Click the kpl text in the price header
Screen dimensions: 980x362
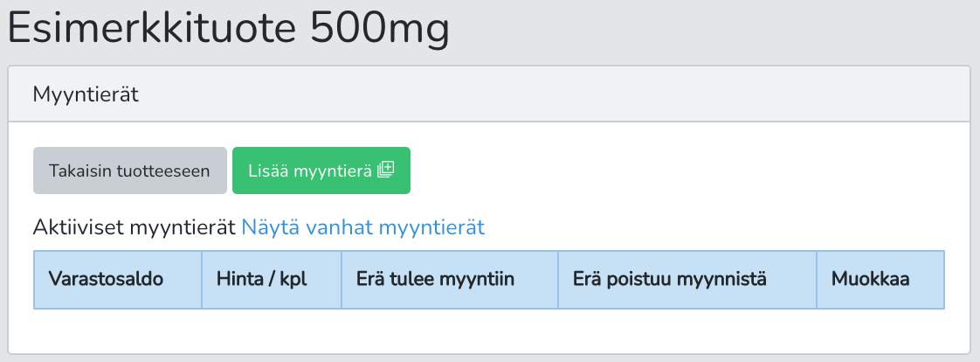pos(293,280)
